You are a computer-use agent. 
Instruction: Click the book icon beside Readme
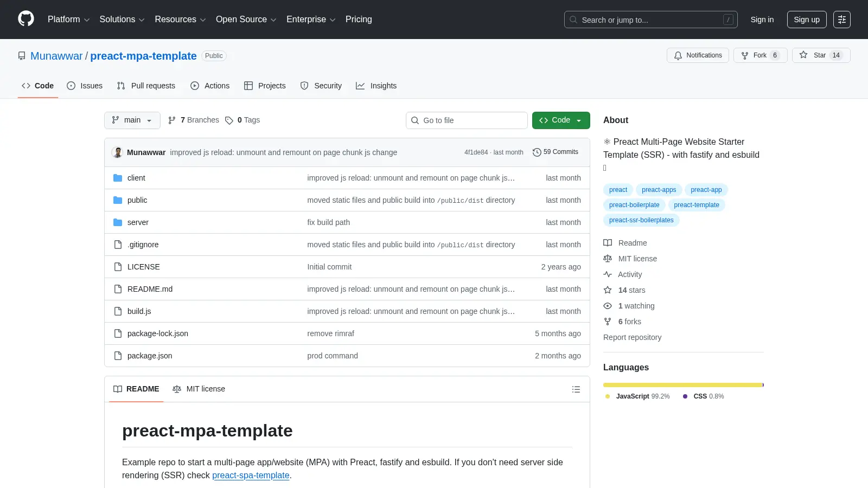coord(608,243)
